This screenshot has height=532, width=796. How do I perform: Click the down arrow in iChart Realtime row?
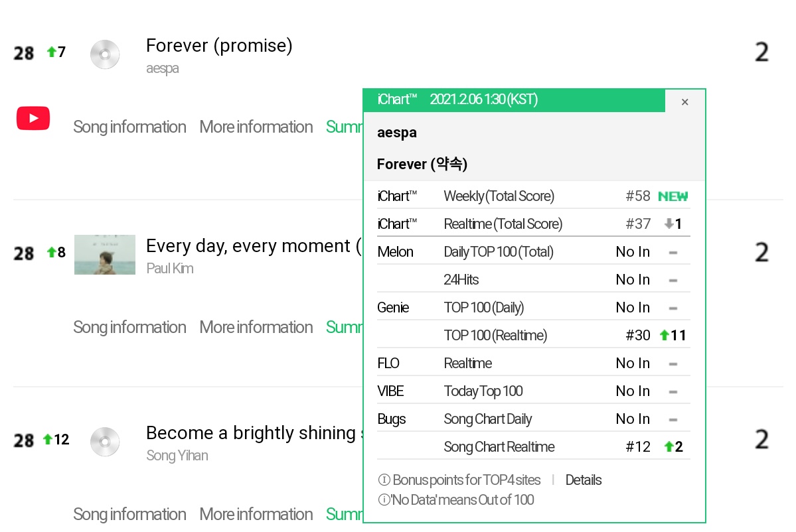pyautogui.click(x=669, y=223)
